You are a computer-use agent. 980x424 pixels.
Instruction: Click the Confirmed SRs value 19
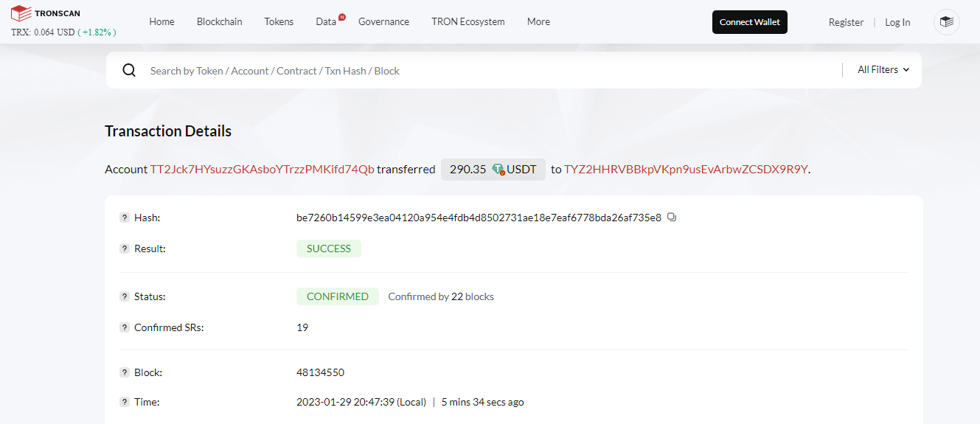click(302, 327)
